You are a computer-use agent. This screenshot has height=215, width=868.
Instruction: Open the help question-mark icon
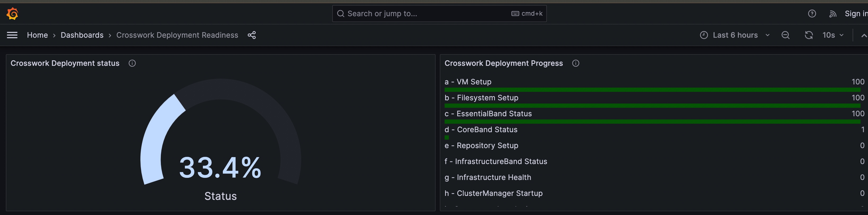pos(812,14)
